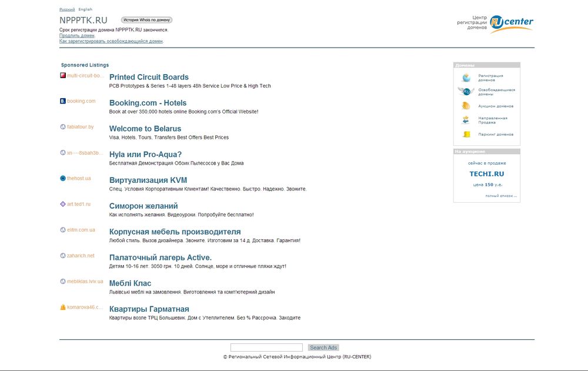Open Printed Circuit Boards listing
Viewport: 588px width, 371px height.
[149, 77]
